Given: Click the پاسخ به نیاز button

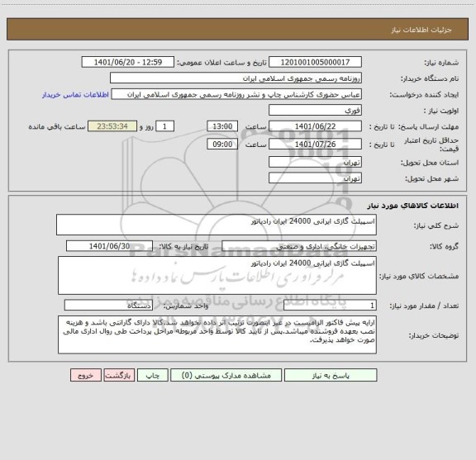Looking at the screenshot, I should tap(331, 375).
